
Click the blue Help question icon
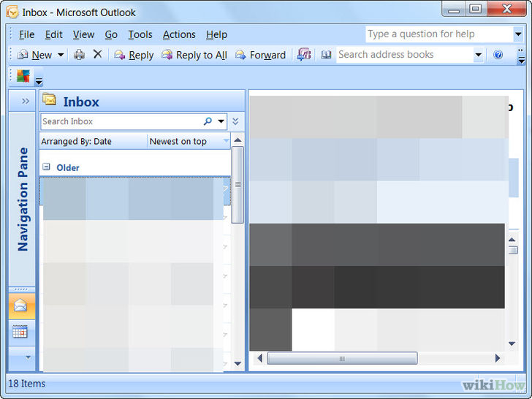pyautogui.click(x=498, y=55)
